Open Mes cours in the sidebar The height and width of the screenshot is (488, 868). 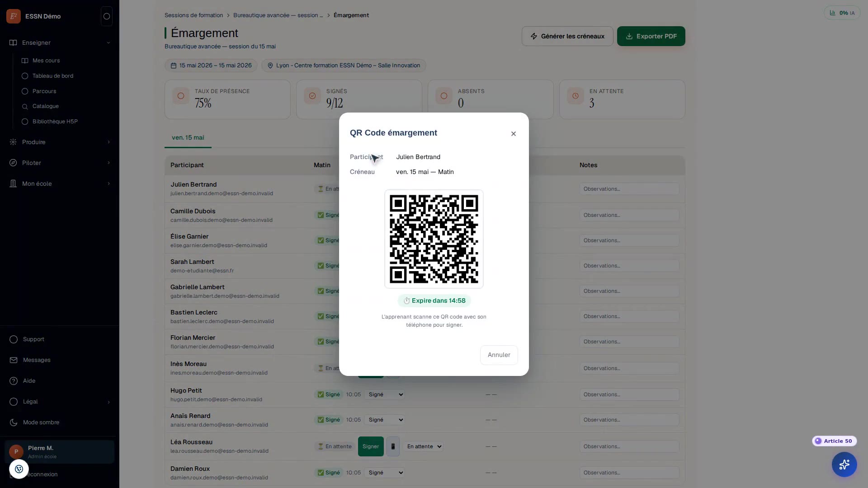pos(46,61)
